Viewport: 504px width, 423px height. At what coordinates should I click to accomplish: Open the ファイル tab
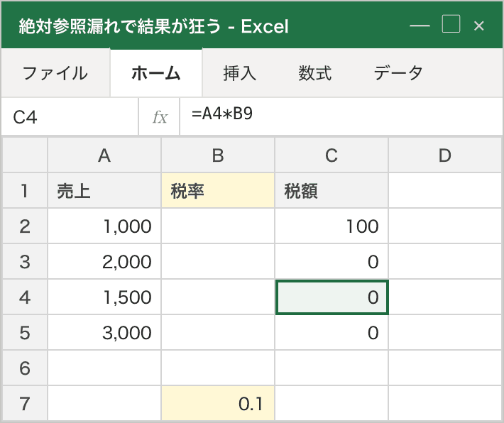click(x=55, y=73)
